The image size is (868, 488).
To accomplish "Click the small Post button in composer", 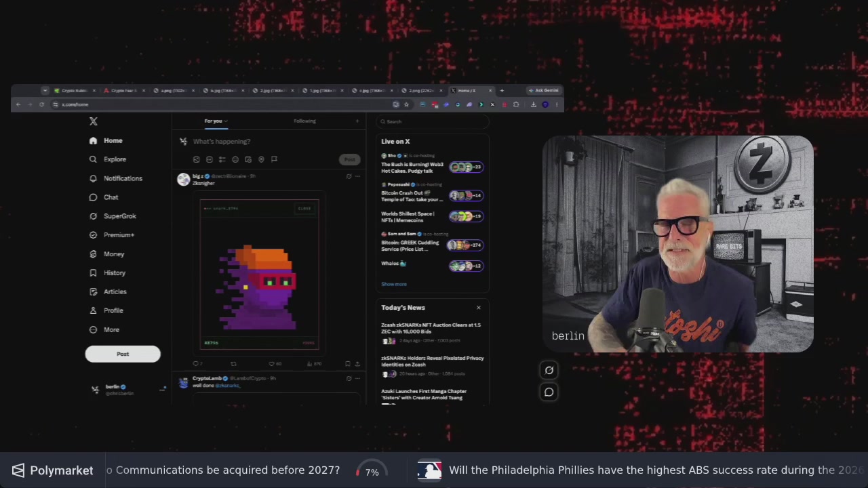I will (349, 159).
